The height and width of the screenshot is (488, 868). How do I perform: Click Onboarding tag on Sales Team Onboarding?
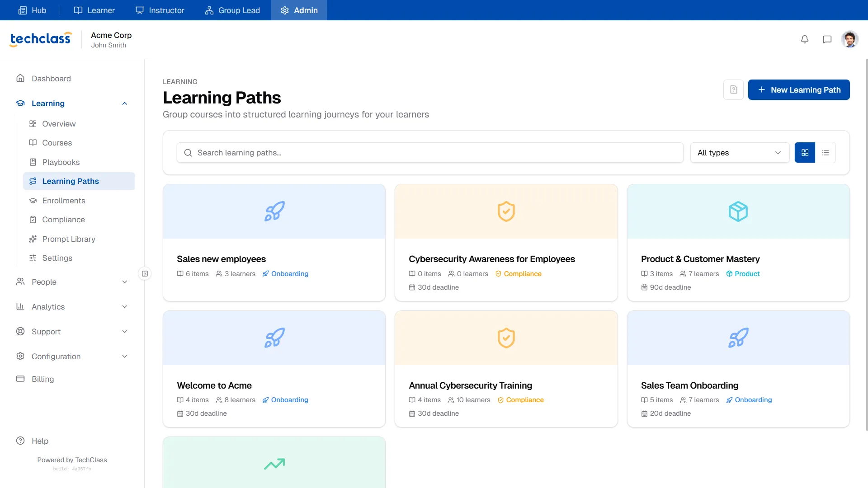click(749, 400)
